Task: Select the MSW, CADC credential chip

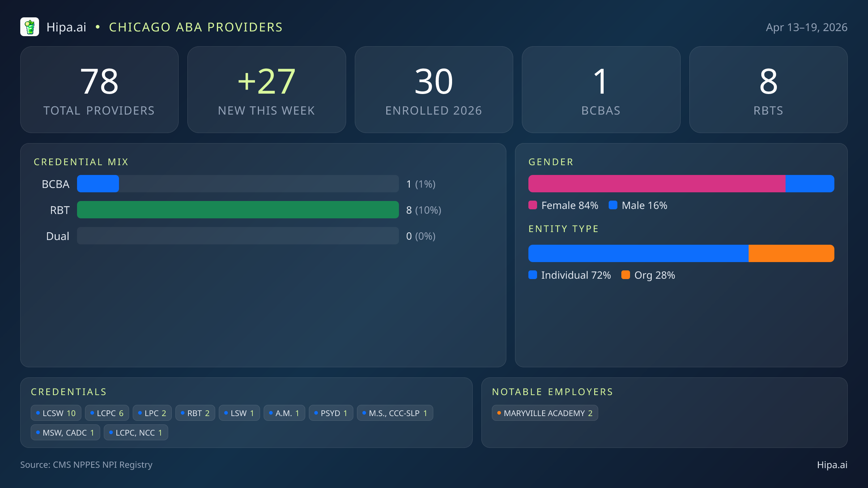Action: tap(65, 433)
